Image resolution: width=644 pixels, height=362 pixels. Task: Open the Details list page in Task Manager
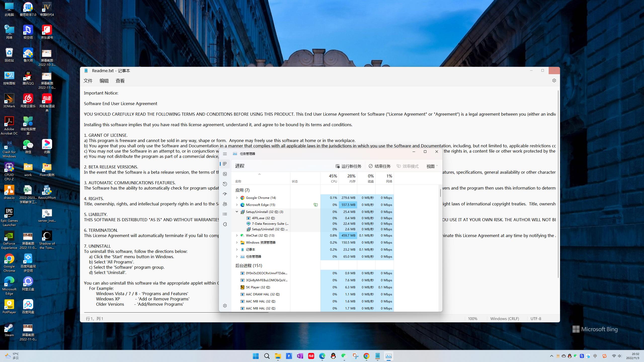tap(225, 214)
